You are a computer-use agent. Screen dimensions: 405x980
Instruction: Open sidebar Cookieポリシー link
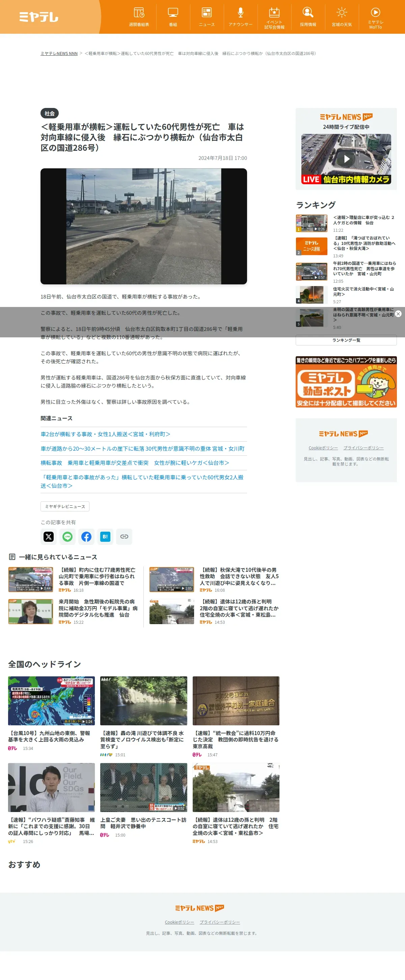[323, 448]
